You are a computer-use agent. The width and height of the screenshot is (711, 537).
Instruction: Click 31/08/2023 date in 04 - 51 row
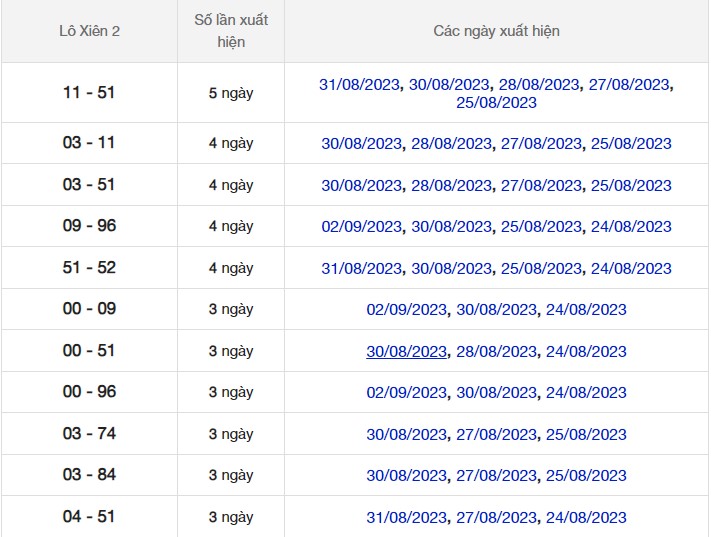point(407,518)
